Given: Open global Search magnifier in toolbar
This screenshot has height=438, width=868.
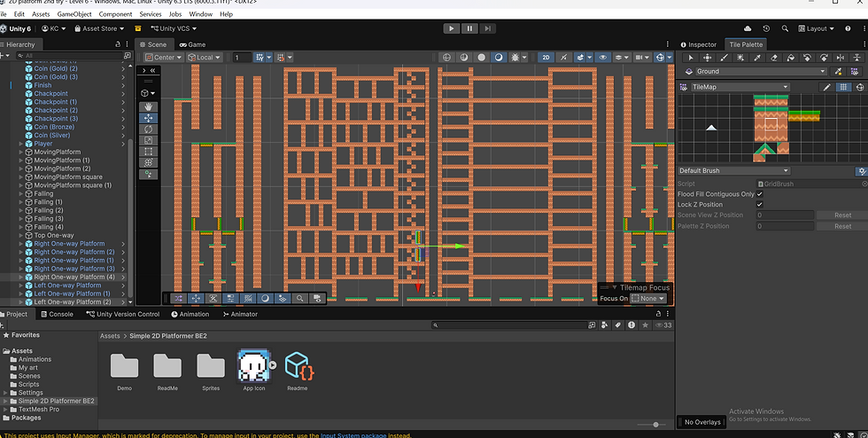Looking at the screenshot, I should click(785, 28).
